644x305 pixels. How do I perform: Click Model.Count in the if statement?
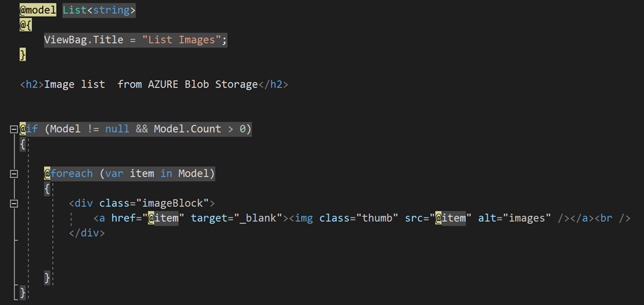click(187, 130)
